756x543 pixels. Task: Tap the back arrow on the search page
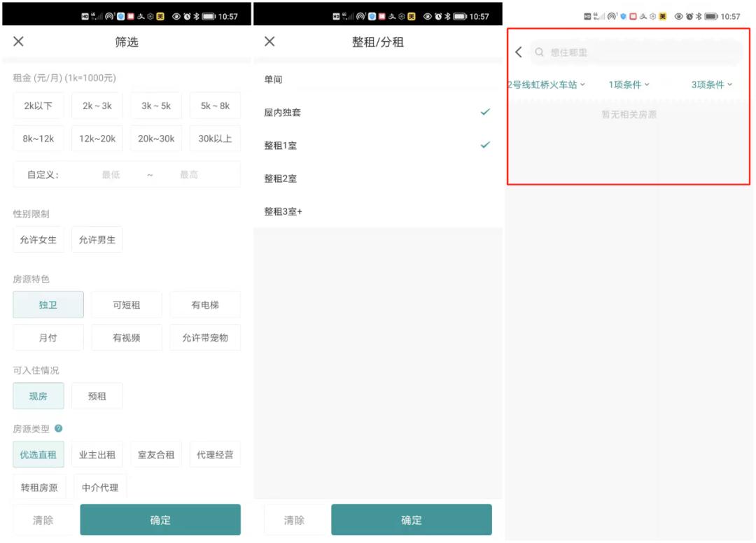coord(518,52)
